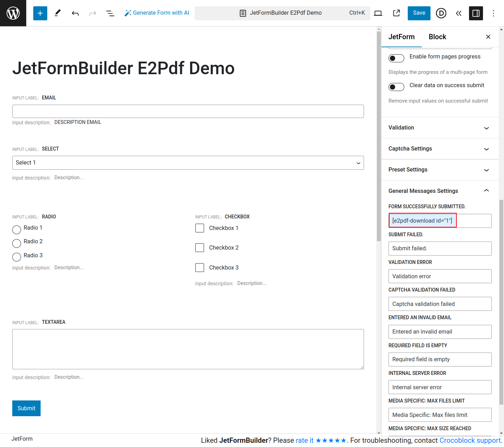
Task: Toggle the settings sidebar panel icon
Action: point(476,13)
